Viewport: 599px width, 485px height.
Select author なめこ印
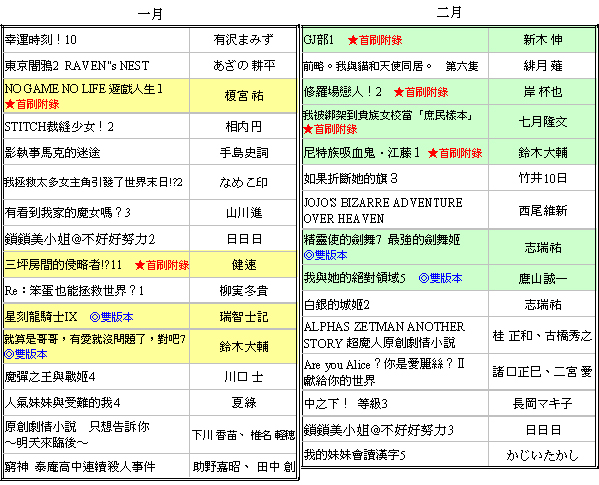coord(244,182)
